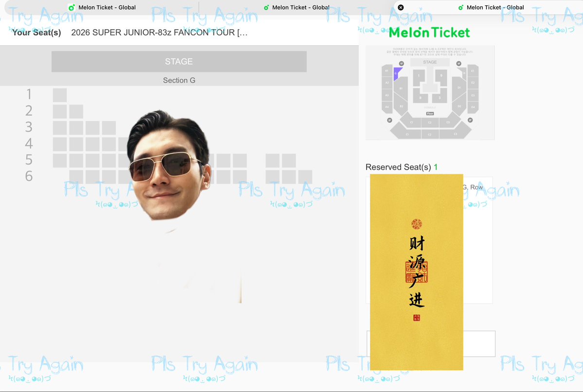
Task: Select section D2 on the venue map
Action: [x=459, y=106]
